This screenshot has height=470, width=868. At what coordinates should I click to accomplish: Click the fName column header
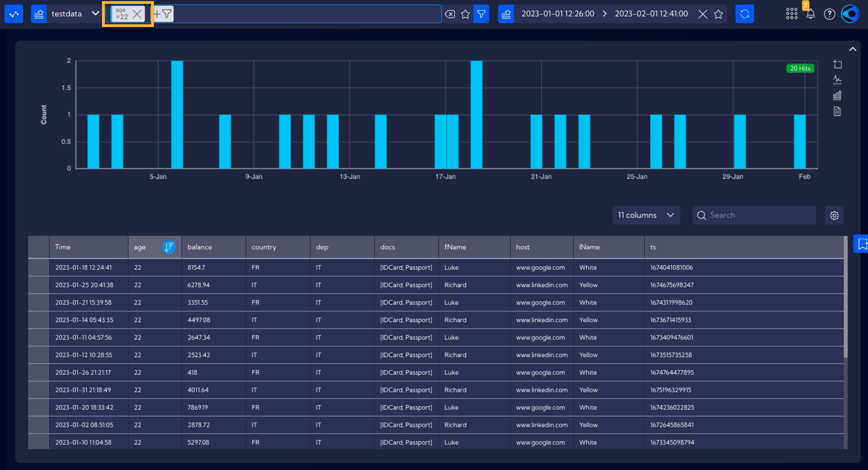coord(474,247)
